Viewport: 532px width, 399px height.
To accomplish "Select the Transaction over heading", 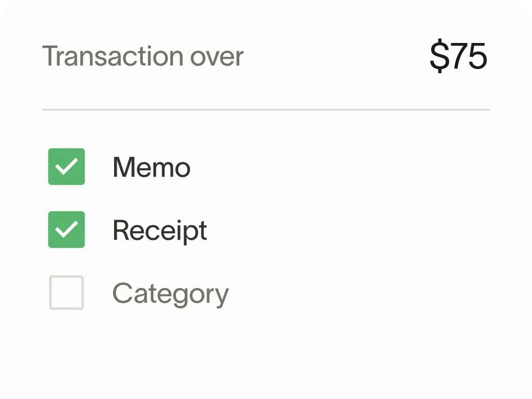I will click(143, 56).
